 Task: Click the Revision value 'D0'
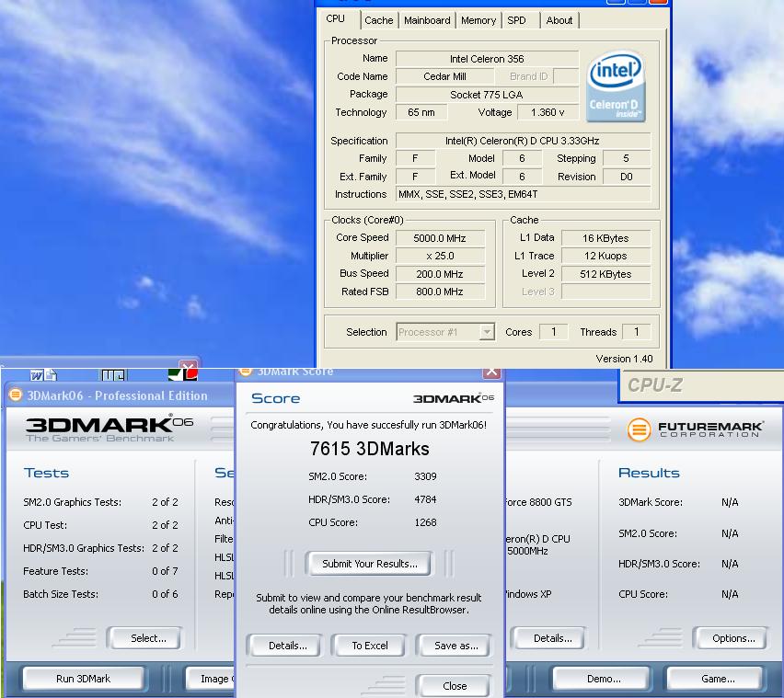coord(626,177)
